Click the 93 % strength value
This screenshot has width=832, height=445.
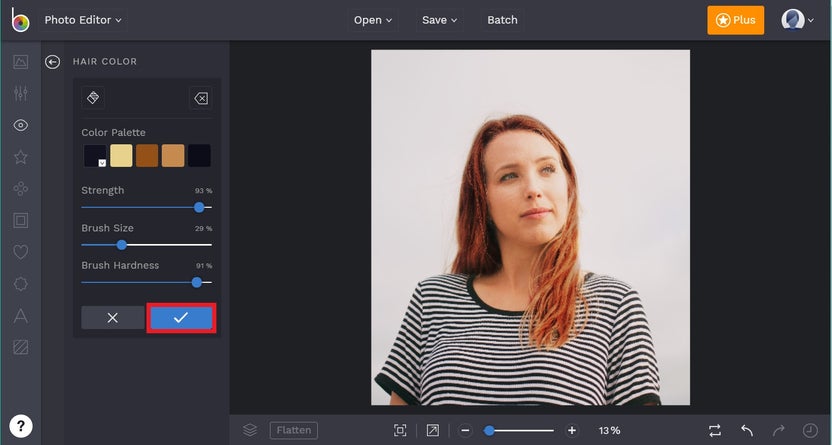[203, 190]
